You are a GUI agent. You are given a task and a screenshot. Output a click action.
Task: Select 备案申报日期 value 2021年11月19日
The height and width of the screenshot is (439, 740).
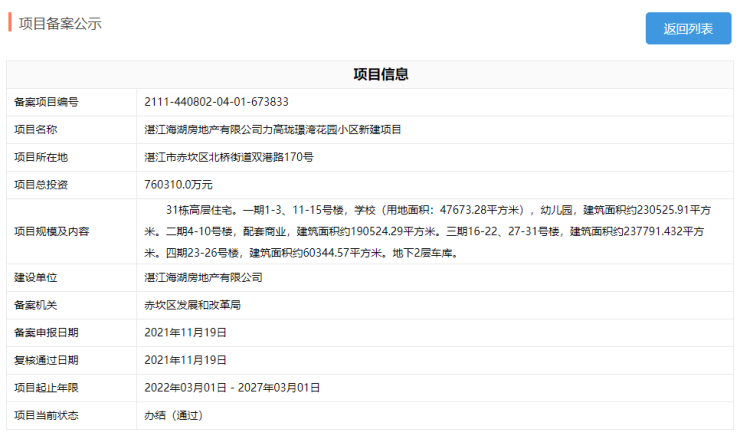(185, 333)
